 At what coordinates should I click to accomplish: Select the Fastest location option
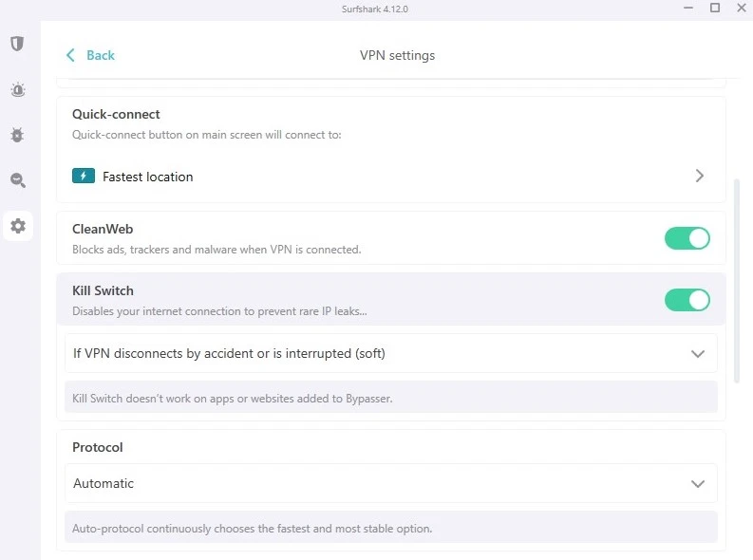click(x=147, y=177)
